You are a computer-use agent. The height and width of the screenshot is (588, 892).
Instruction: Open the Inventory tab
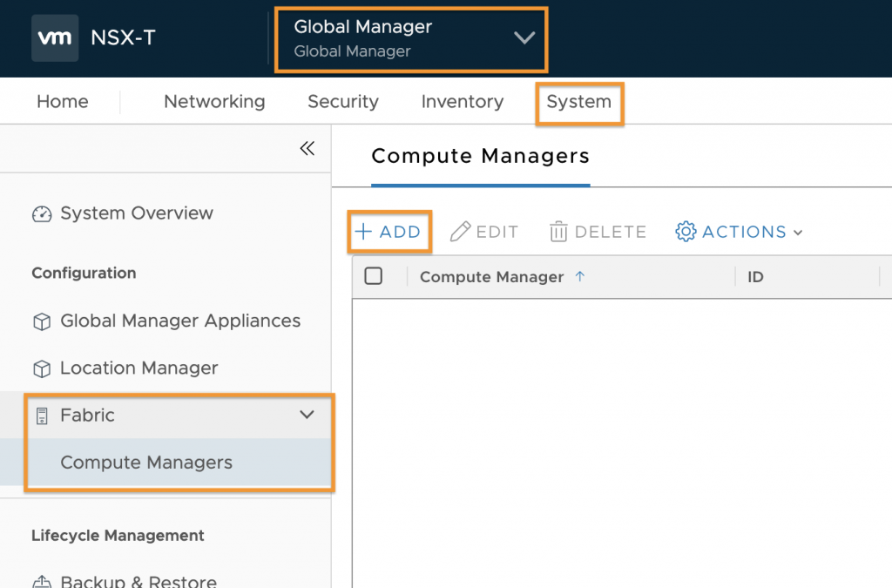pos(463,101)
